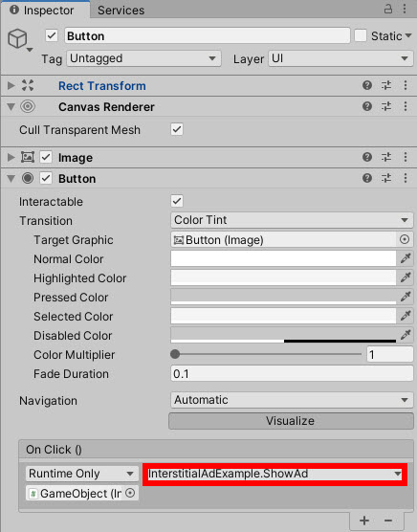The height and width of the screenshot is (532, 417).
Task: Disable the Image component checkbox
Action: 46,158
